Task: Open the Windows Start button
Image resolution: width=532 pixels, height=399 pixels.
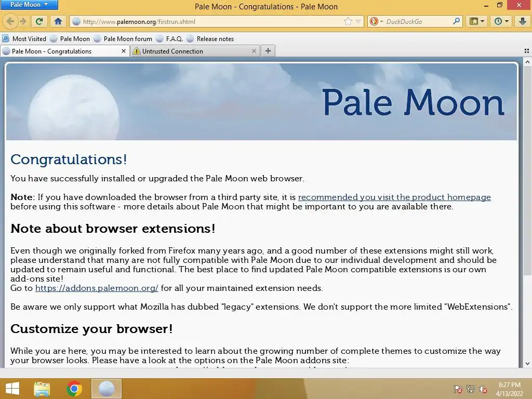Action: 12,389
